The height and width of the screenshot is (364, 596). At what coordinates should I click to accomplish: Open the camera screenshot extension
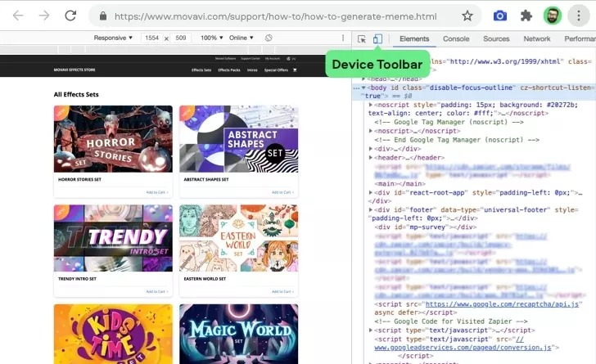click(500, 16)
